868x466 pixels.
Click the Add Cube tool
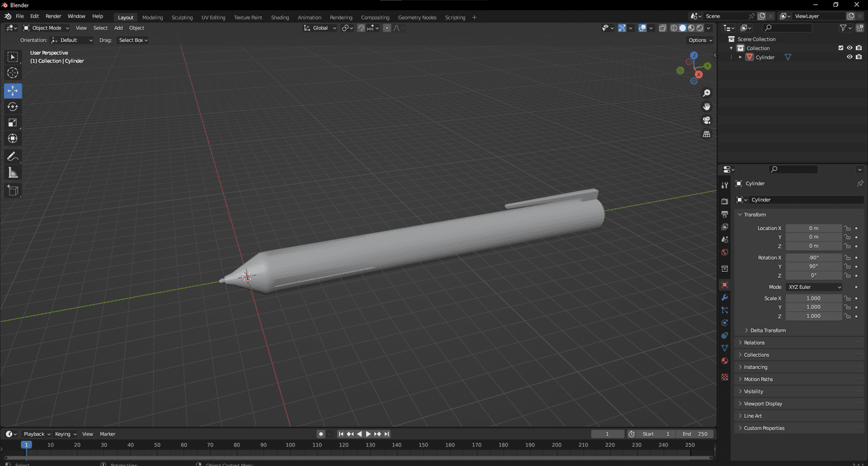coord(13,191)
